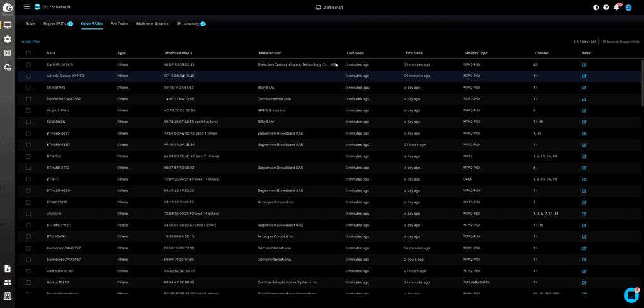Viewport: 644px width, 308px height.
Task: Select the SKYQBTHG row checkbox
Action: coord(28,88)
